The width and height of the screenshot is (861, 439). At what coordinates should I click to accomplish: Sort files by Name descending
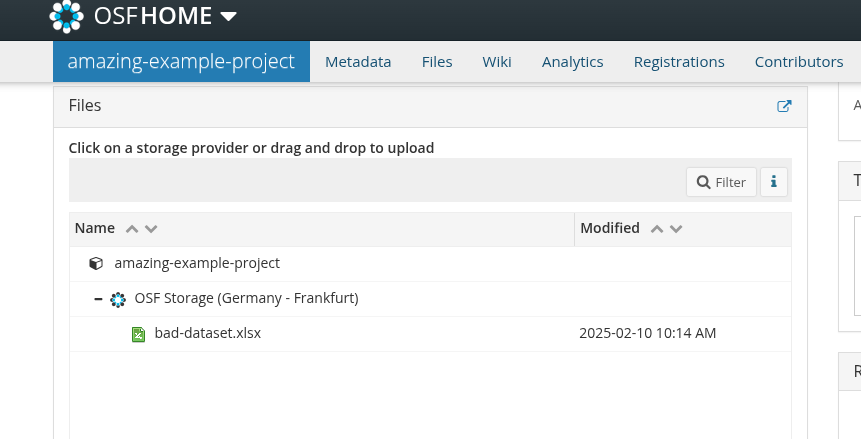point(151,229)
